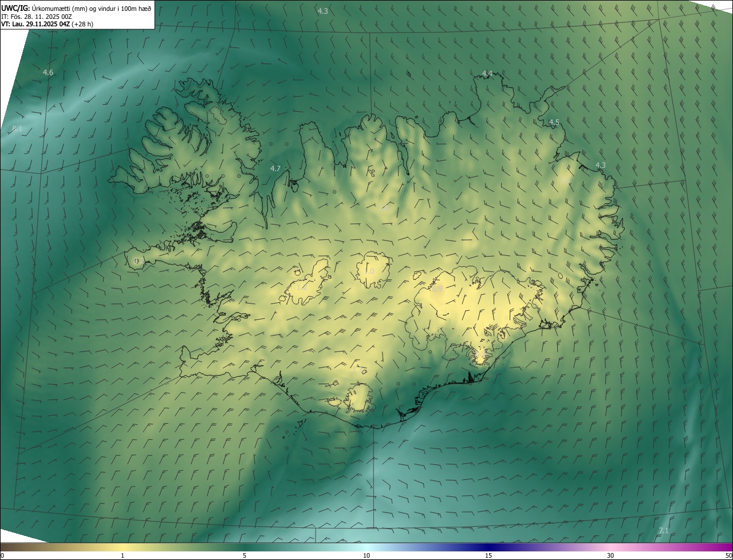Image resolution: width=733 pixels, height=560 pixels.
Task: Click the 4.6 precipitation value label
Action: 48,72
